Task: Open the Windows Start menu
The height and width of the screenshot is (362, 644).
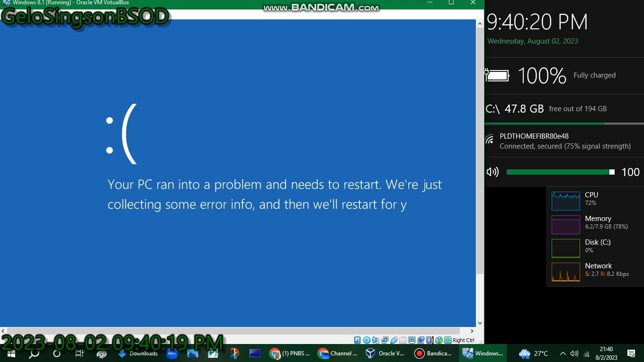Action: [x=11, y=353]
